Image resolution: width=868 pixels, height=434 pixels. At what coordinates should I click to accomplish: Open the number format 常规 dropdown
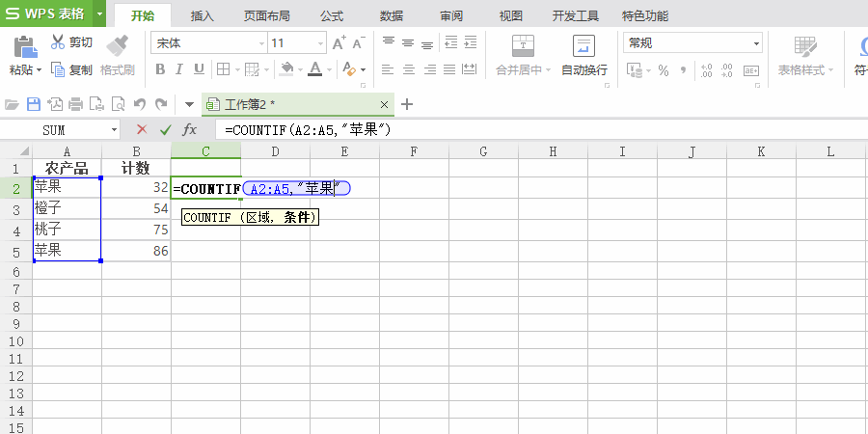[756, 43]
